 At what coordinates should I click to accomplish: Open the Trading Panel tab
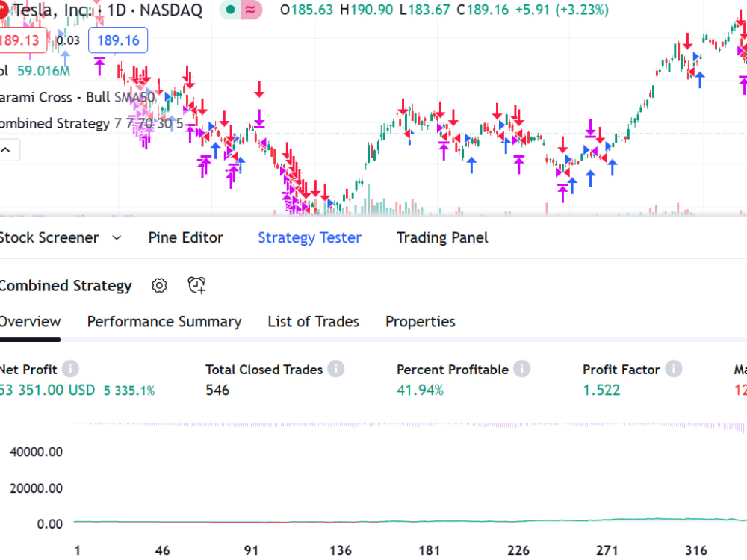pos(441,237)
